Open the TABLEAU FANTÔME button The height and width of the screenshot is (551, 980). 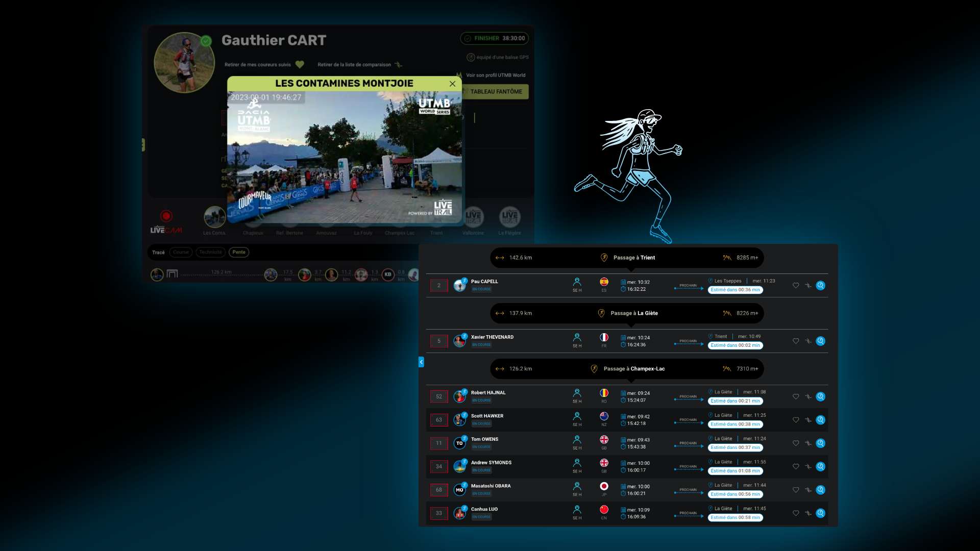coord(496,92)
